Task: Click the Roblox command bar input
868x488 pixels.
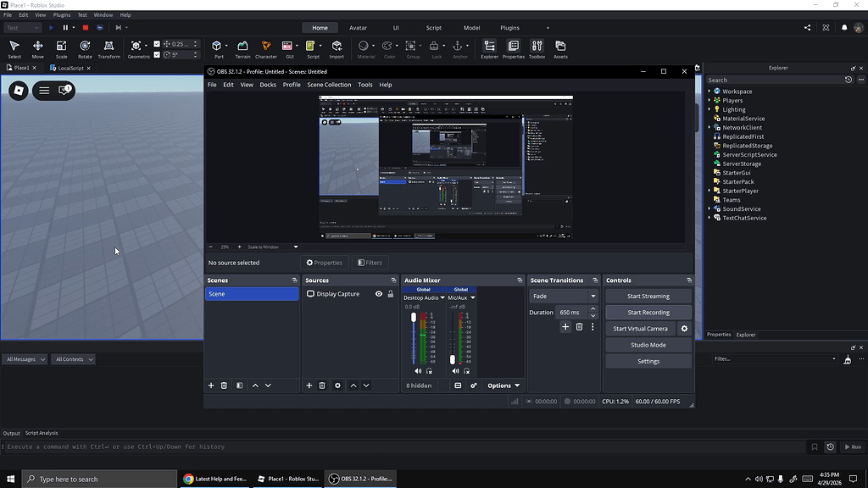Action: [x=404, y=446]
